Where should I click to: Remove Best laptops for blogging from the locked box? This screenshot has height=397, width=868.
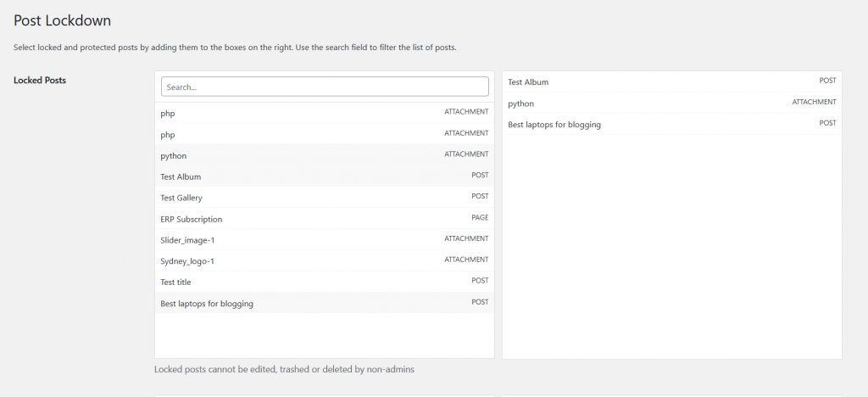point(672,124)
